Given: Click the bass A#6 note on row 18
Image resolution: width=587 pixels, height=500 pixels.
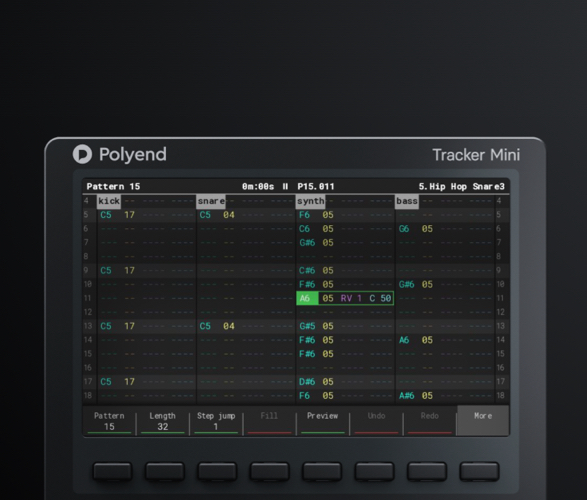Looking at the screenshot, I should [407, 396].
